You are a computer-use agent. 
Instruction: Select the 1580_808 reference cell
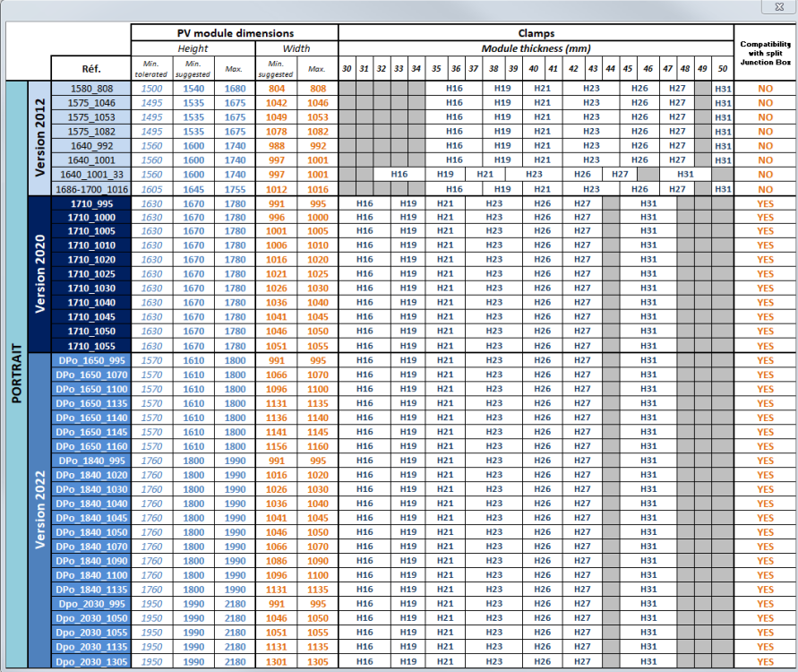91,89
